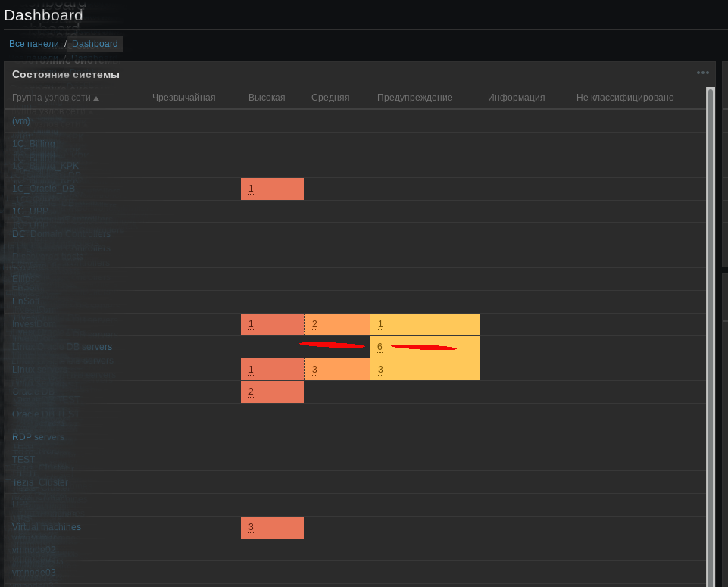Open Linux servers warning cell showing 3
This screenshot has height=587, width=728.
tap(425, 370)
